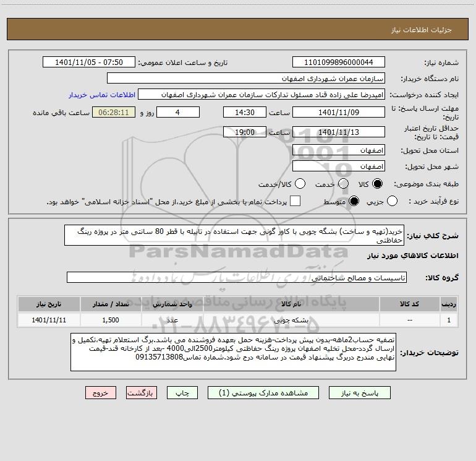
Task: Click the اطلاعات کالاهای مورد نیاز section heading
Action: (x=413, y=256)
